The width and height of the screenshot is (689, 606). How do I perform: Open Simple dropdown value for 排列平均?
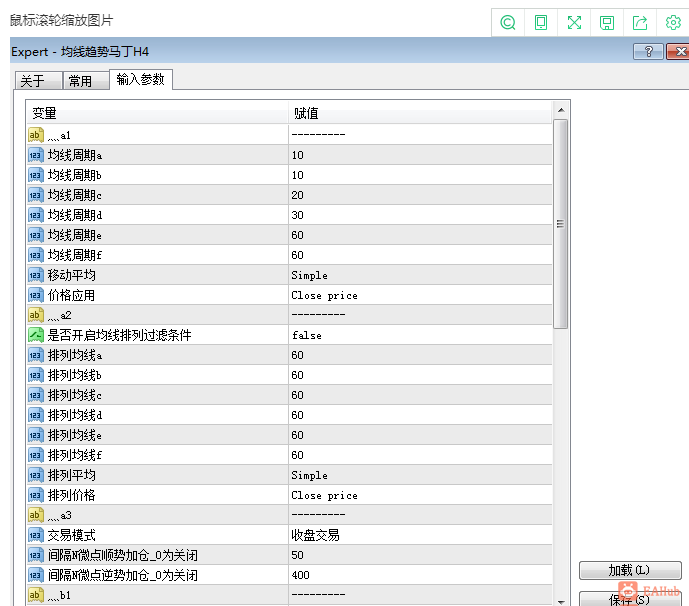tap(420, 475)
